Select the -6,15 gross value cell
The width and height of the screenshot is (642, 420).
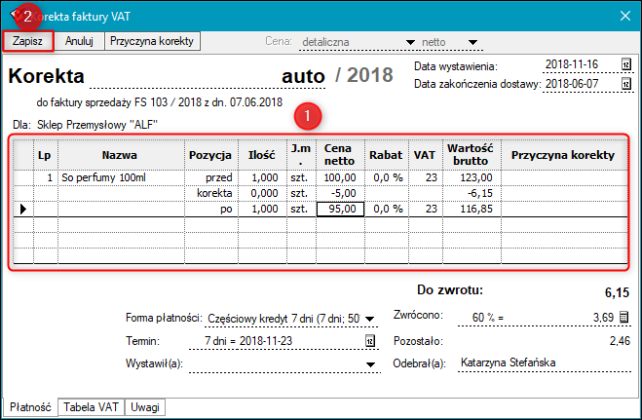coord(472,193)
